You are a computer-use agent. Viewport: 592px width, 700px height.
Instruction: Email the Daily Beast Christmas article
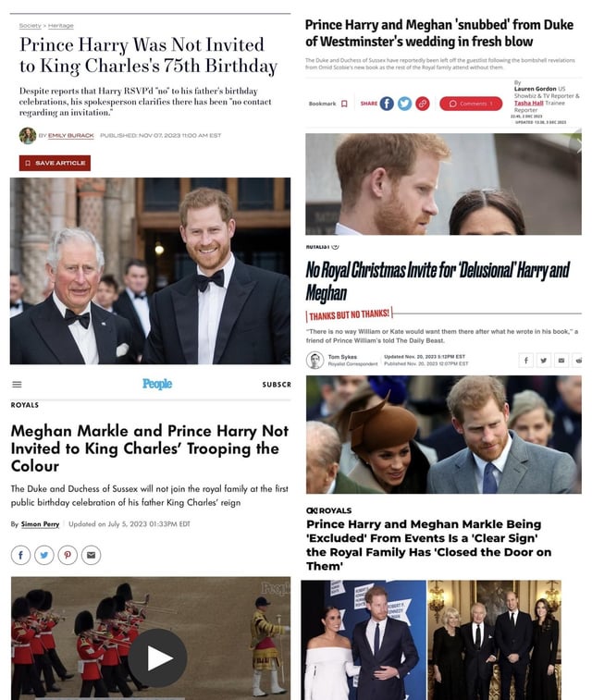point(561,361)
